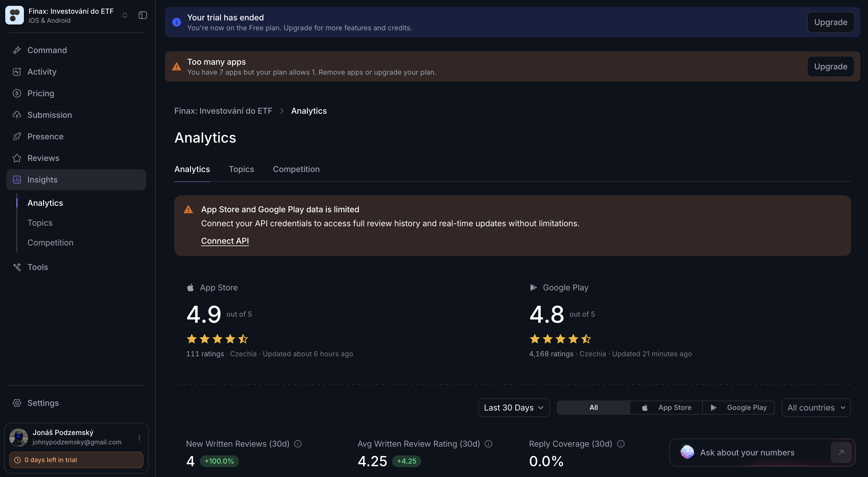The height and width of the screenshot is (477, 868).
Task: Open the All countries dropdown
Action: click(816, 408)
